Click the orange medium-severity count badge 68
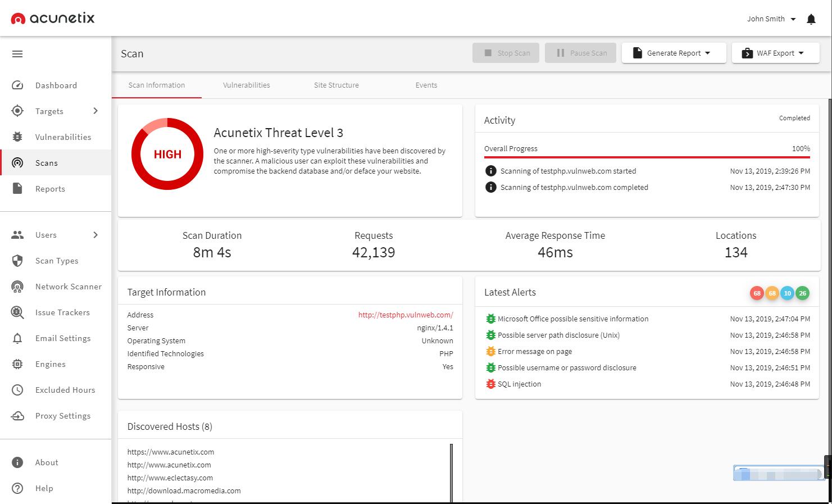 [x=772, y=293]
